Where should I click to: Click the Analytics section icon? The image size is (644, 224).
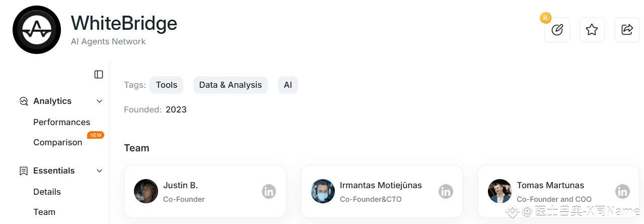[x=24, y=101]
